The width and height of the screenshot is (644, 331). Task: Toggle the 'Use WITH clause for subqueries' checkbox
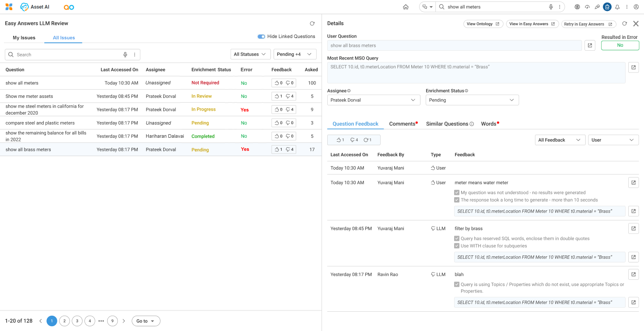pyautogui.click(x=457, y=246)
